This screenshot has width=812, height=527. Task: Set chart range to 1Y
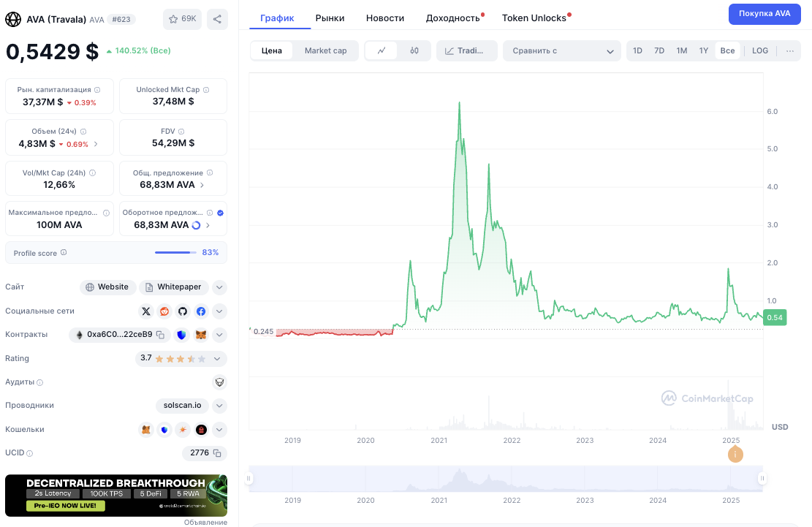point(703,50)
